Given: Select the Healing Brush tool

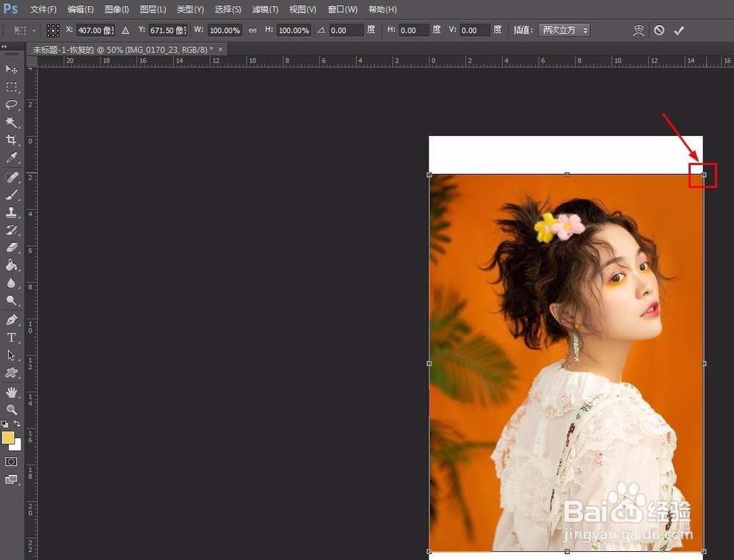Looking at the screenshot, I should point(11,177).
